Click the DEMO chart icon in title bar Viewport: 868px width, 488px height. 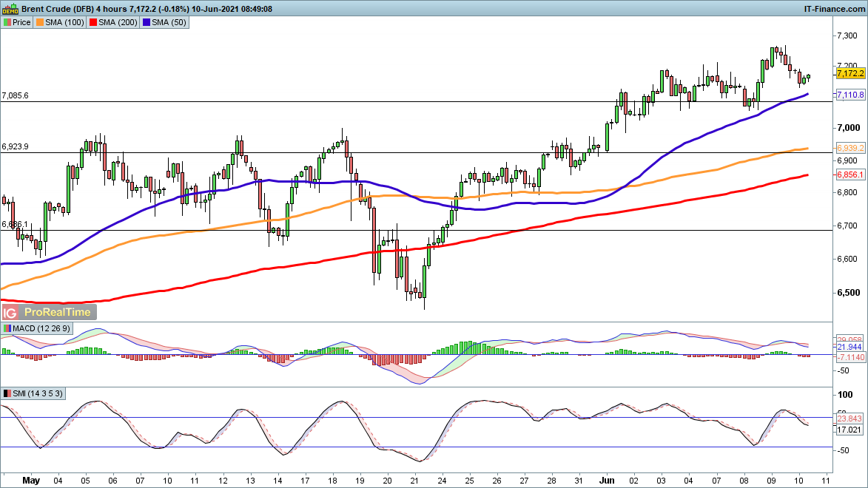coord(10,8)
